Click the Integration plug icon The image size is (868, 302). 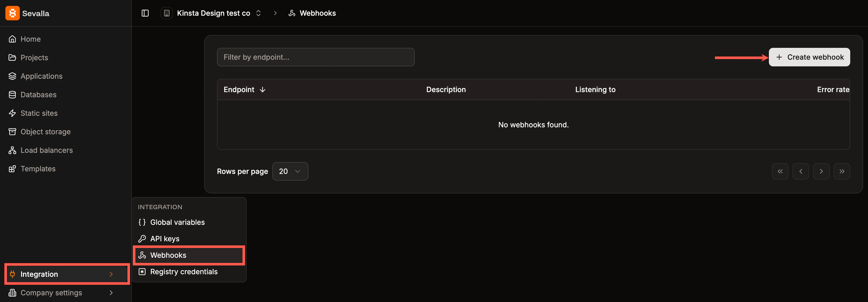12,274
